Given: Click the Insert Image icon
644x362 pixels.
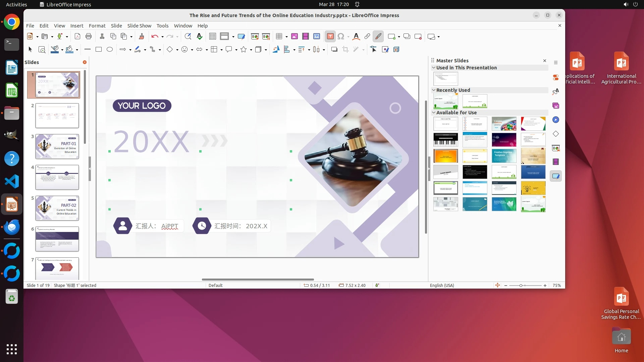Looking at the screenshot, I should 294,37.
